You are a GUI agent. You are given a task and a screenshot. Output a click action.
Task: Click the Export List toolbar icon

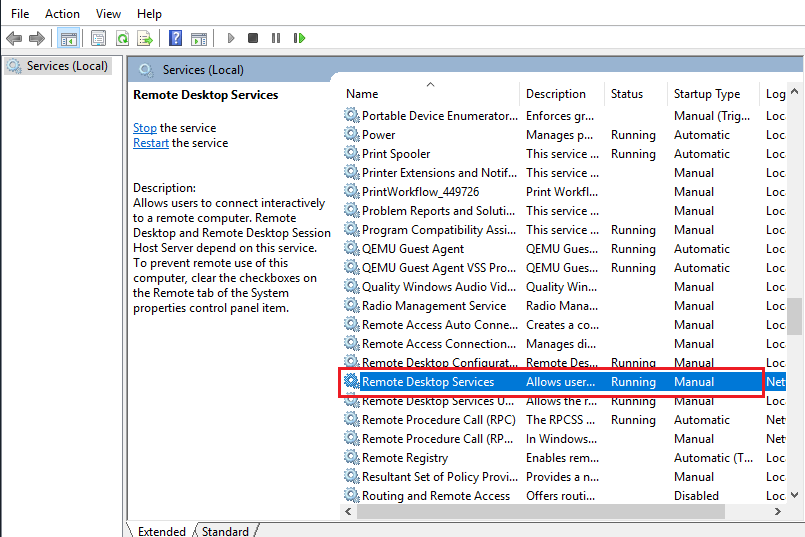145,38
